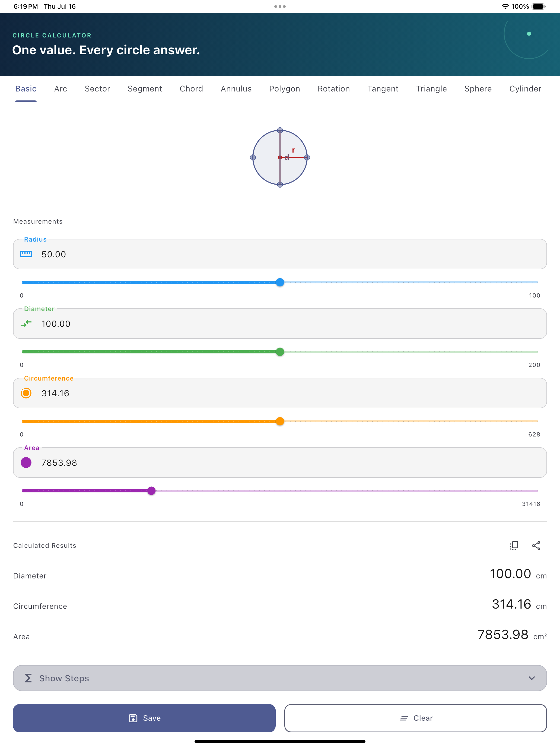
Task: Click the 6:19 PM clock
Action: 26,7
